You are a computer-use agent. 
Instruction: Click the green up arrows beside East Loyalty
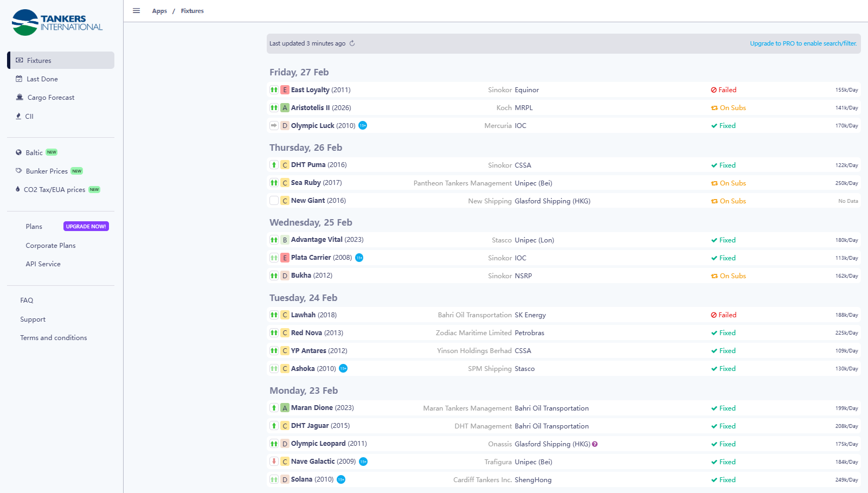pos(274,90)
